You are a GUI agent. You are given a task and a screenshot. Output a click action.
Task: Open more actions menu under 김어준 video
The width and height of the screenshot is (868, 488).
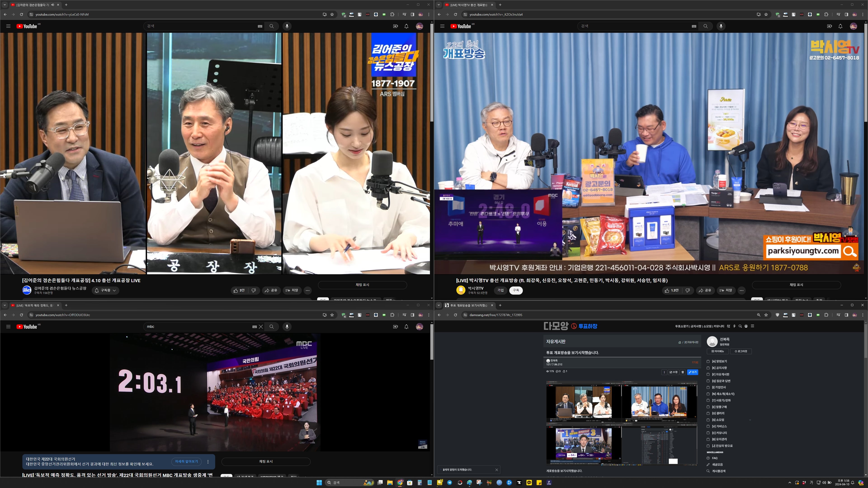point(307,290)
